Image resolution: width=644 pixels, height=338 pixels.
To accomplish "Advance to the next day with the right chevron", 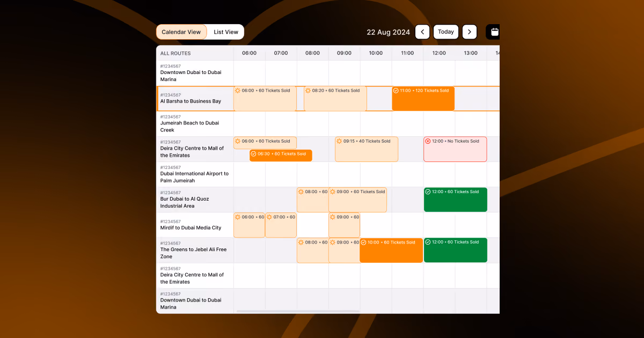I will click(470, 32).
